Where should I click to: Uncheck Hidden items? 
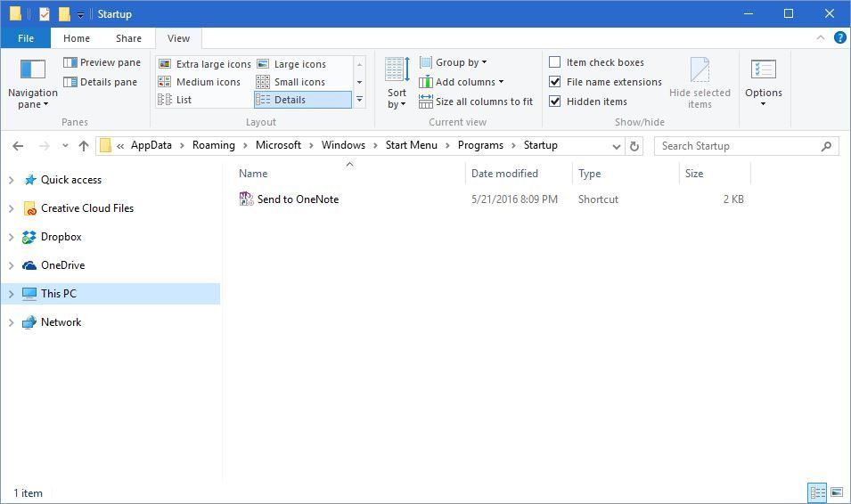pos(554,102)
